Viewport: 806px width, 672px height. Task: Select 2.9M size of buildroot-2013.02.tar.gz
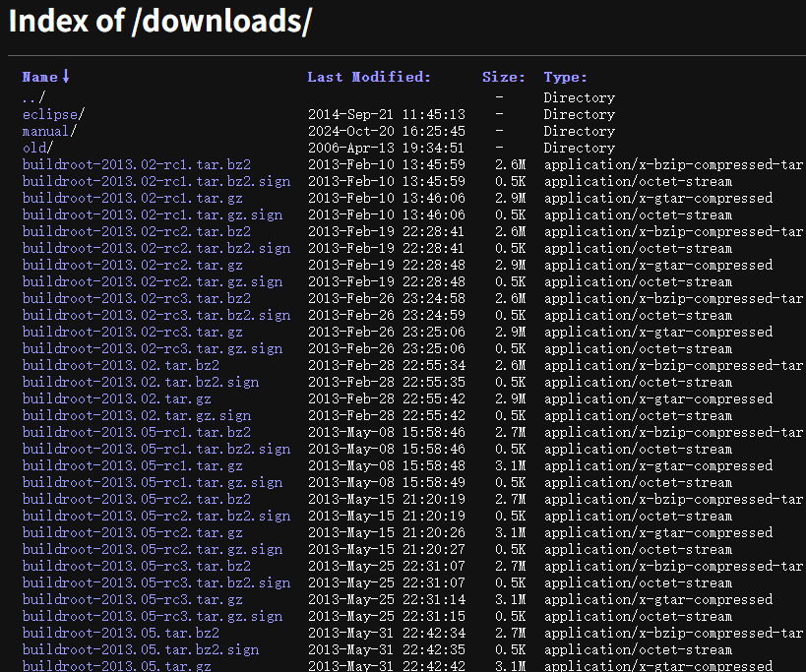[511, 398]
